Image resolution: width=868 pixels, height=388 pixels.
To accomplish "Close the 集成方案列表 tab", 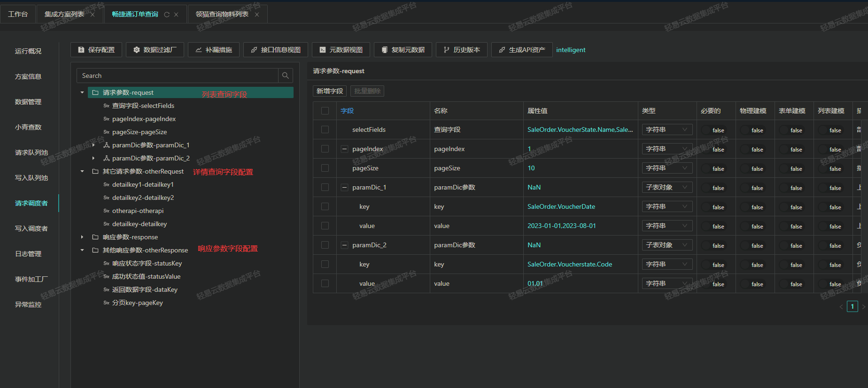I will pyautogui.click(x=93, y=15).
